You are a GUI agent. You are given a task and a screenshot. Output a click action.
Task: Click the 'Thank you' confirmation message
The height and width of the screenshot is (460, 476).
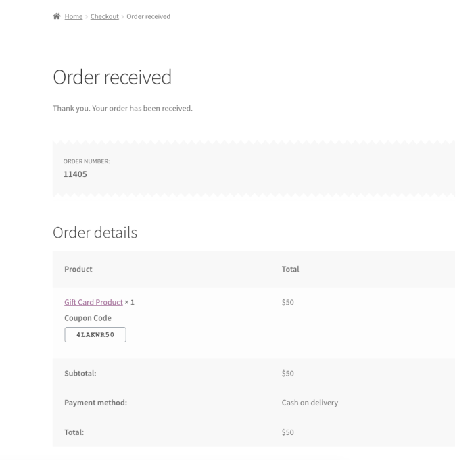tap(122, 109)
